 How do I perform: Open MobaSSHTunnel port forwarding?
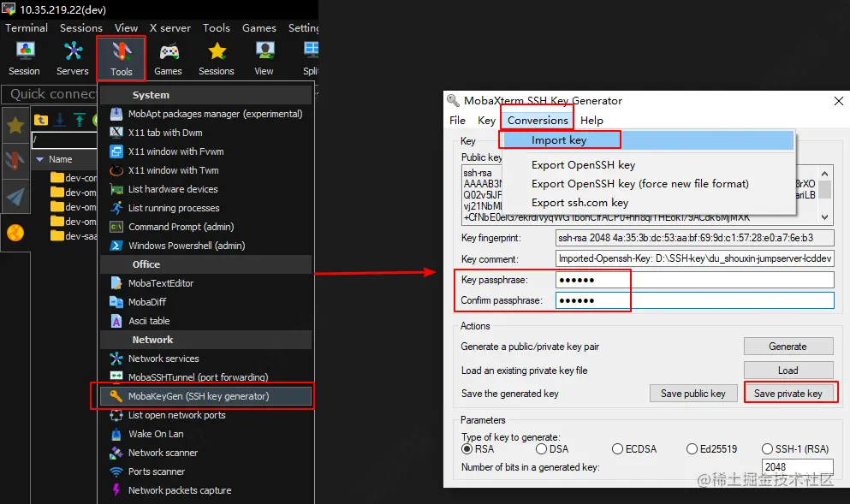pos(206,377)
